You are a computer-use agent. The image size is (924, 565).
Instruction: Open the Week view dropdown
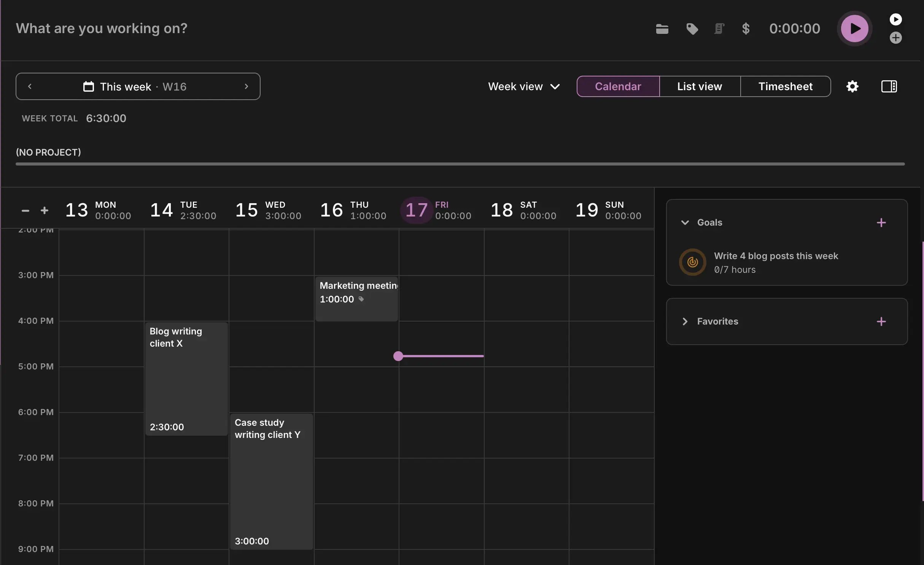tap(523, 86)
